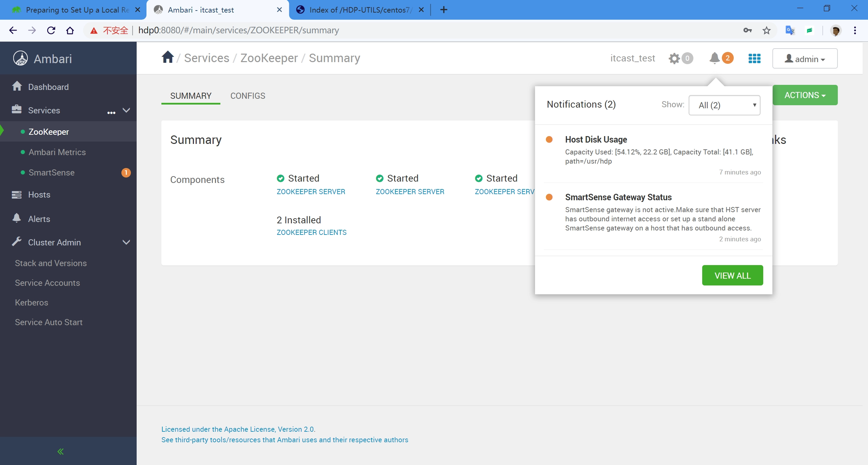Open the Alerts bell in sidebar
Screen dimensions: 868x465
coord(17,218)
